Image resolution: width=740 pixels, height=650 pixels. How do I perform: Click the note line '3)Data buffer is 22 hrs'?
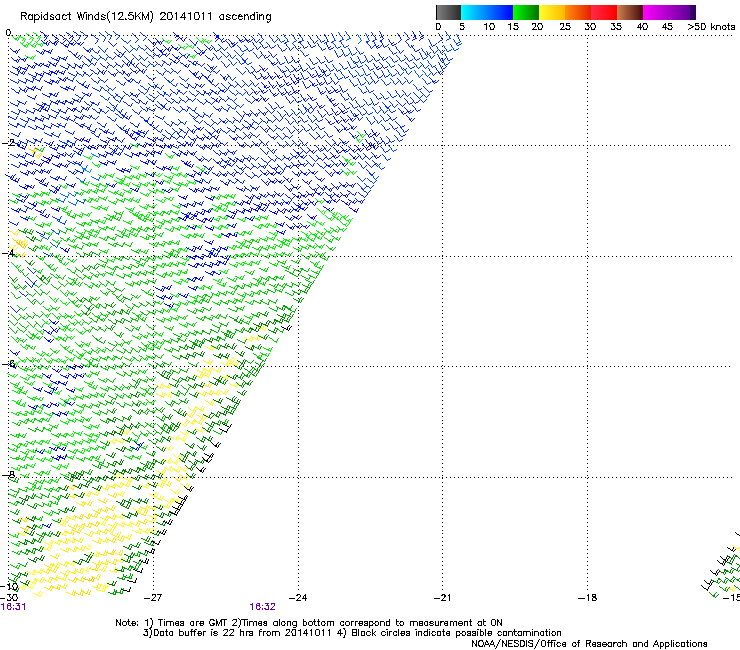click(x=352, y=633)
